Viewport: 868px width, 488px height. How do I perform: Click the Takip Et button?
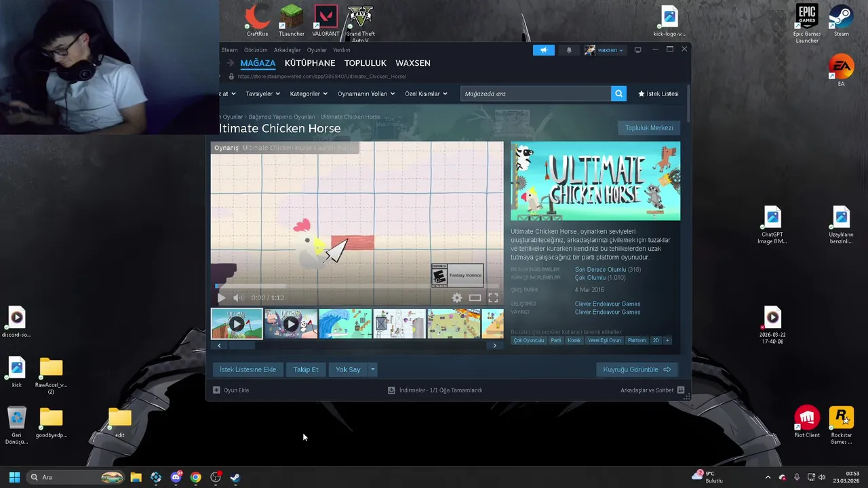click(x=306, y=369)
